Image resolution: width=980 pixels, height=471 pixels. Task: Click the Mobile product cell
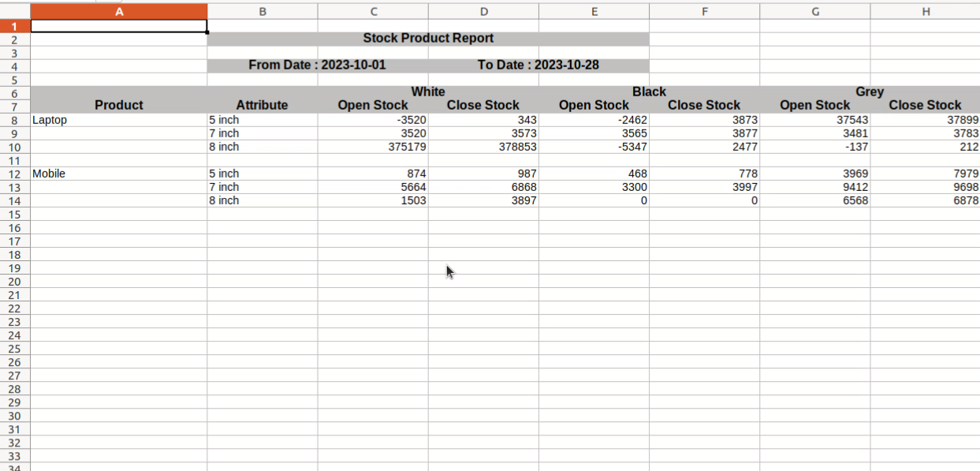click(118, 174)
